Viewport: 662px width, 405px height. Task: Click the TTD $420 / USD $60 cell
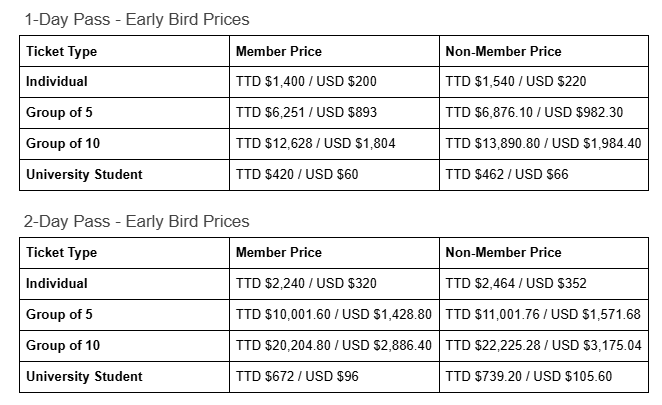pos(334,175)
